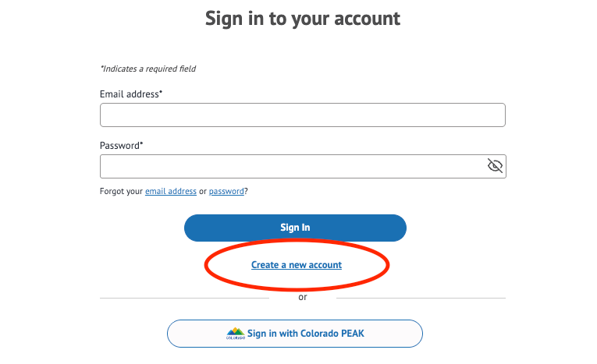Viewport: 597px width, 364px height.
Task: Open the Create a new account link
Action: [x=297, y=265]
